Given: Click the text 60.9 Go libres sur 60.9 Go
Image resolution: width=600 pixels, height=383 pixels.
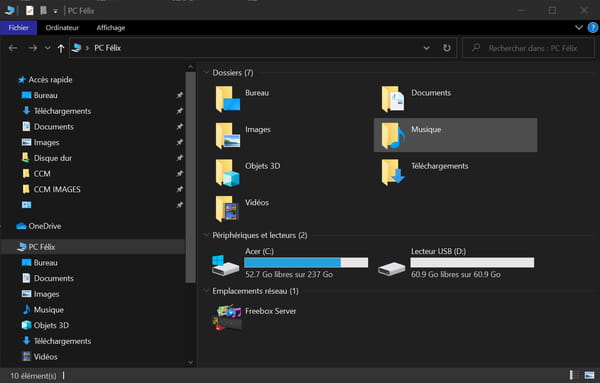Looking at the screenshot, I should click(456, 275).
